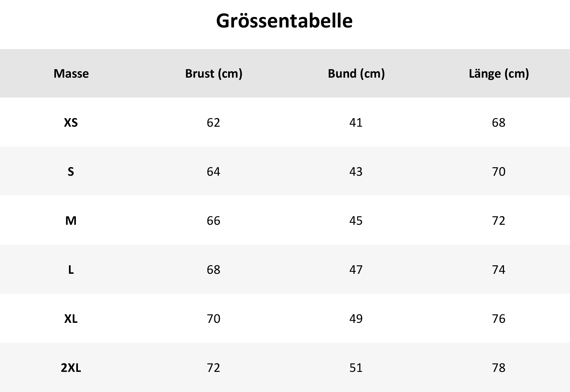
Task: Select the Brust (cm) column header
Action: [214, 74]
